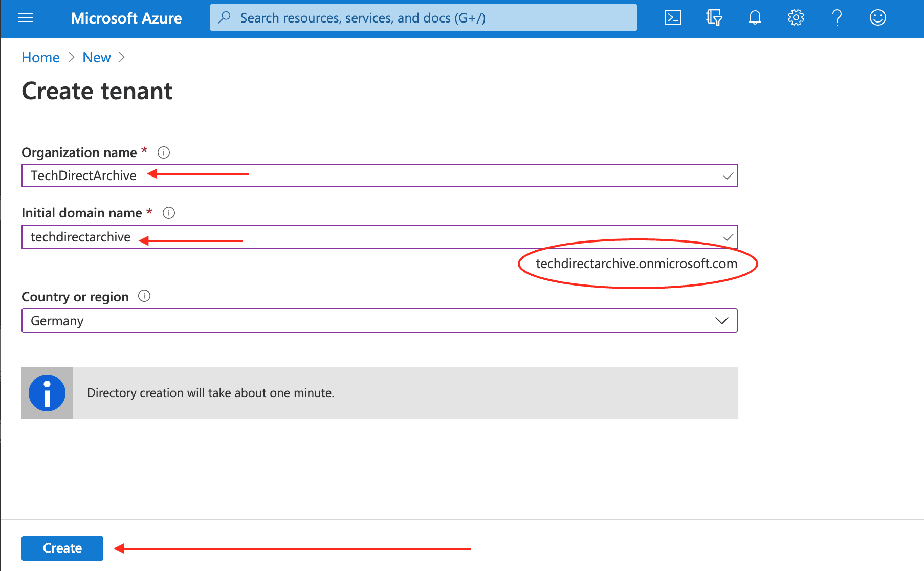Focus the search resources, services, and docs box
Screen dimensions: 924x571
click(x=423, y=18)
